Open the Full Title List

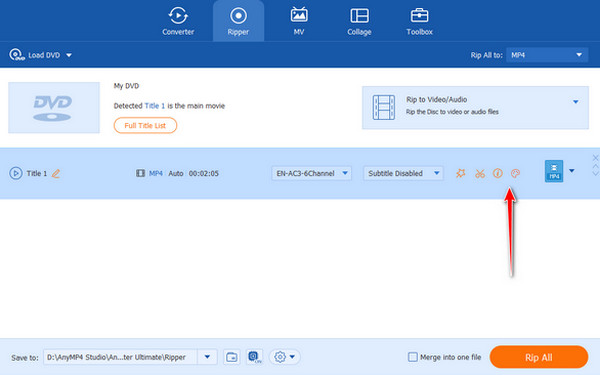pos(145,126)
